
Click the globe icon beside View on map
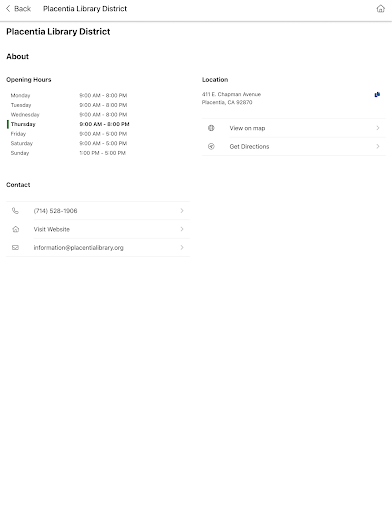pos(211,128)
